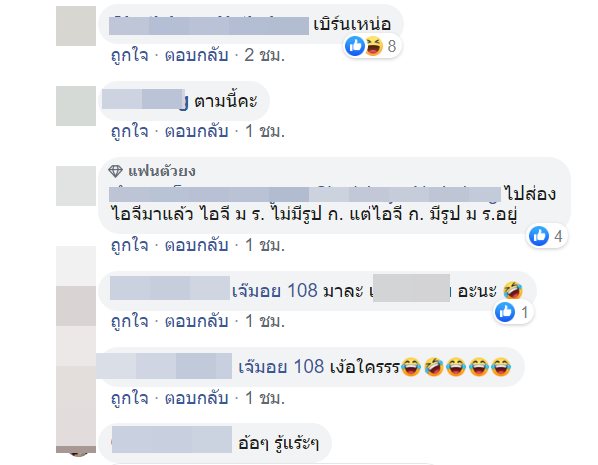Open reactions on the เบิร์นเหน่อ comment
This screenshot has width=598, height=465.
coord(372,46)
